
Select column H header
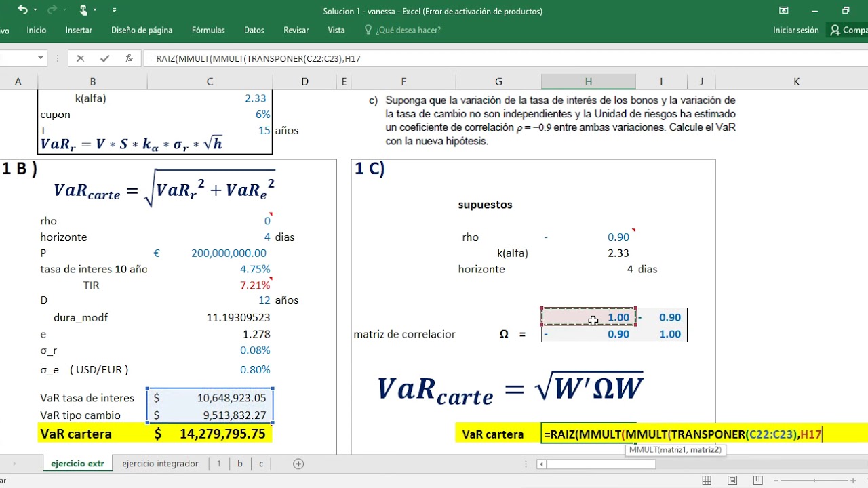click(x=588, y=81)
